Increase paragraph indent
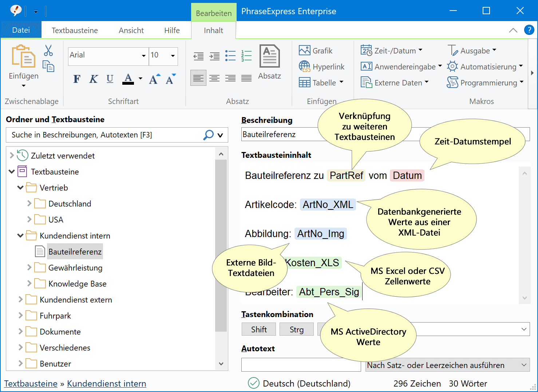This screenshot has height=392, width=538. pyautogui.click(x=214, y=56)
